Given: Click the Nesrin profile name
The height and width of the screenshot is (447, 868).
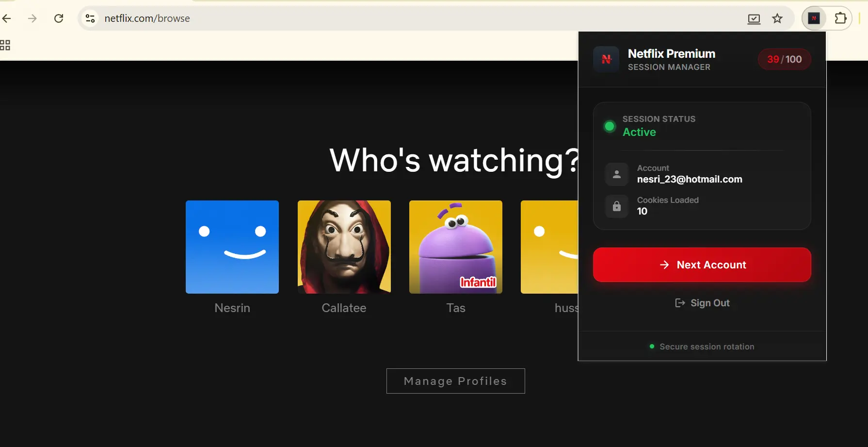Looking at the screenshot, I should pos(232,308).
